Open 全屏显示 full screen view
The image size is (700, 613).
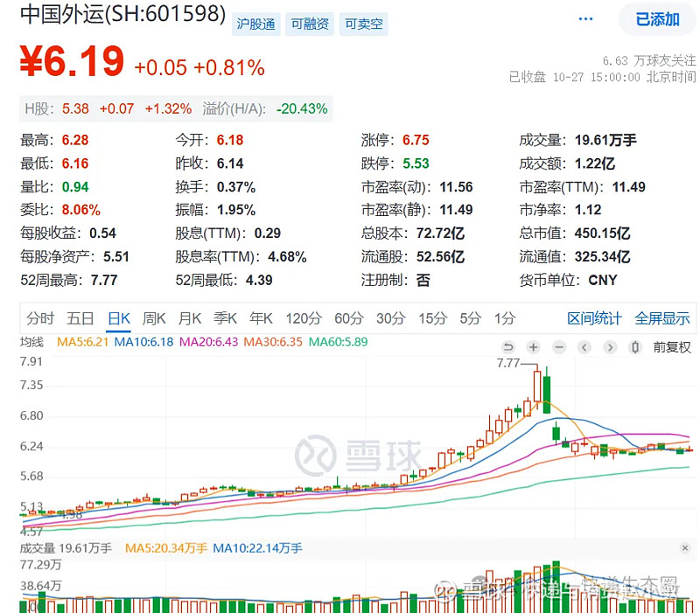[661, 320]
